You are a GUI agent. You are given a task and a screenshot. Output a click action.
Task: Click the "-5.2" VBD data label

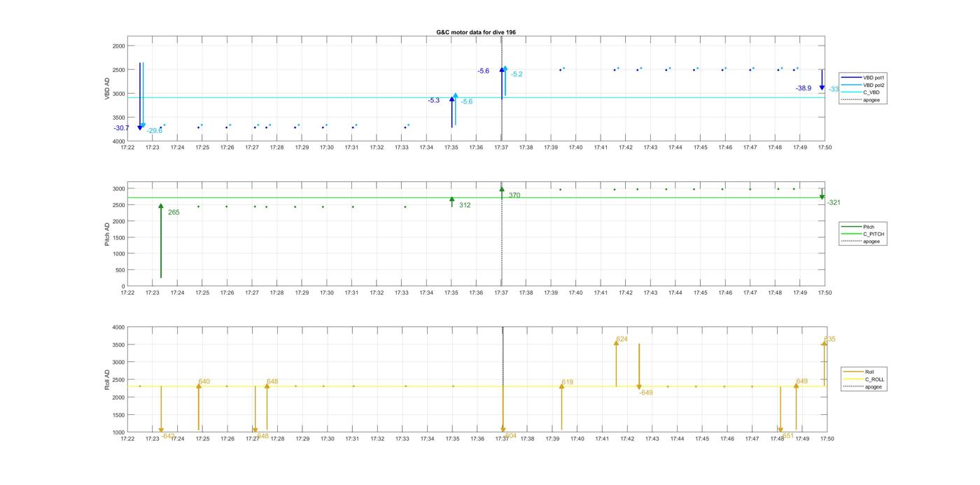point(517,74)
